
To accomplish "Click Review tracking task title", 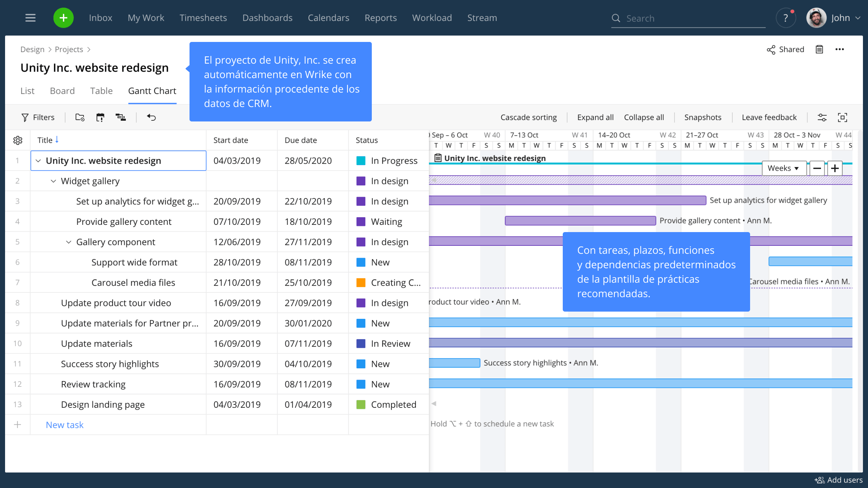I will click(x=93, y=384).
